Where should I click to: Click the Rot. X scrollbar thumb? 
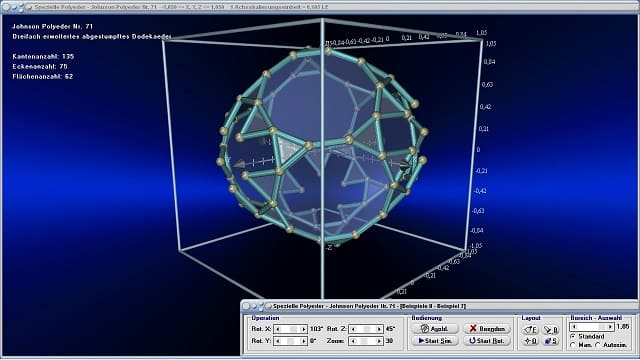(x=293, y=329)
